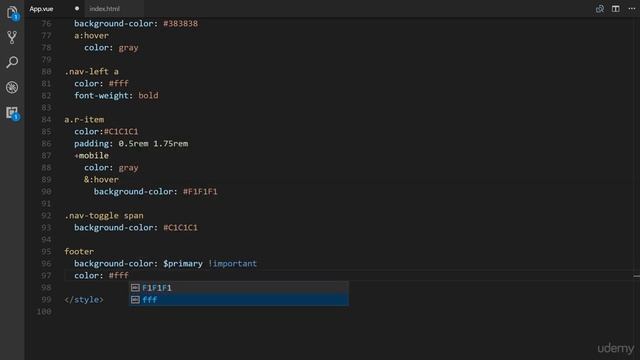Open the Extensions view icon
Viewport: 640px width, 360px height.
point(12,113)
